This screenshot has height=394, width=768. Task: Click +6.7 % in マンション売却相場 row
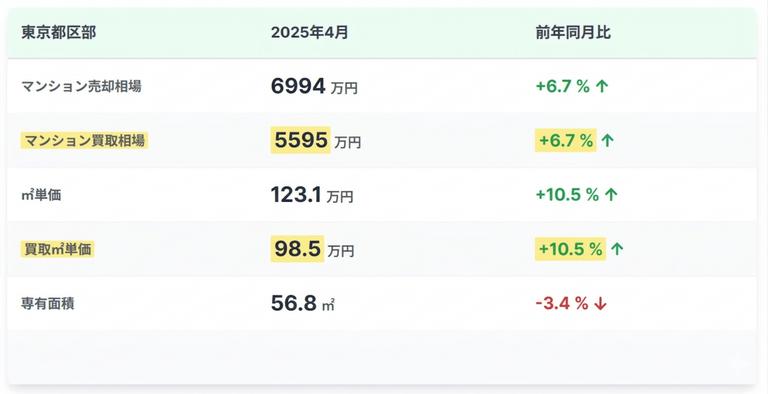click(x=562, y=87)
